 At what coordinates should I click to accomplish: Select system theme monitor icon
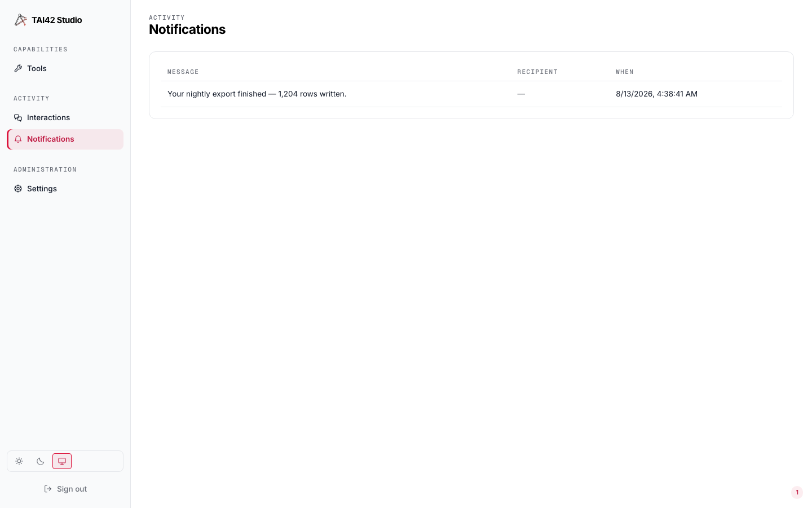pos(62,461)
